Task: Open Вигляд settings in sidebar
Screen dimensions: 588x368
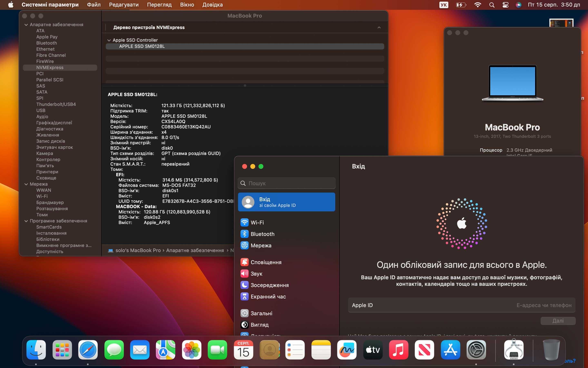Action: (286, 325)
